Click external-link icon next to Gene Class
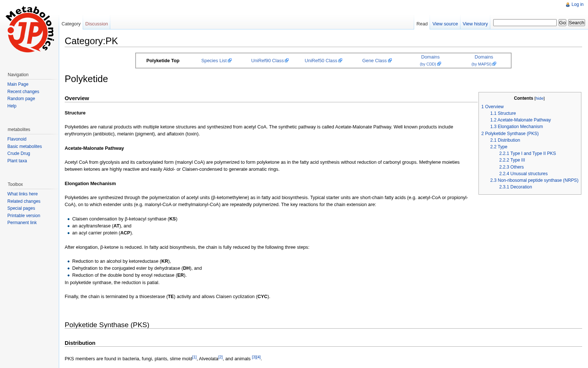The image size is (588, 368). coord(390,60)
